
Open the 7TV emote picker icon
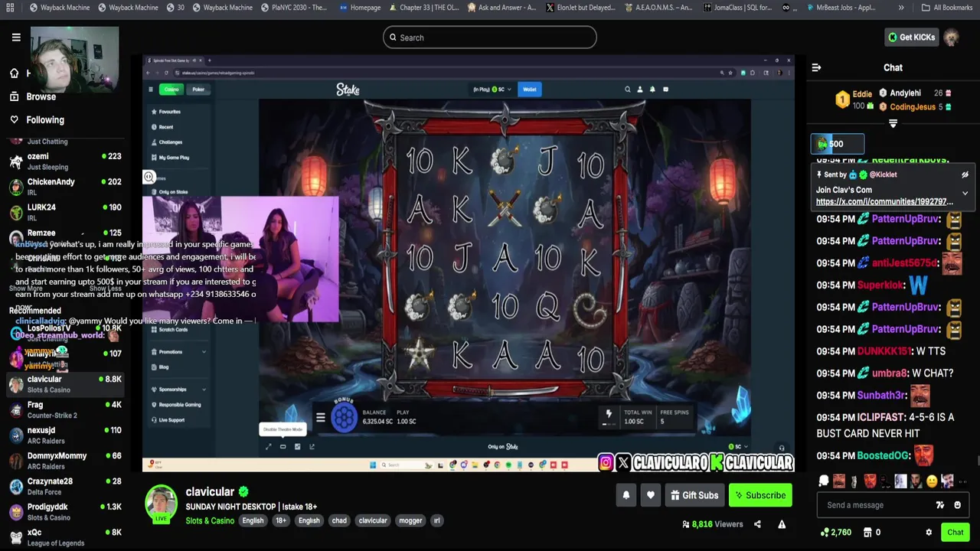[940, 505]
